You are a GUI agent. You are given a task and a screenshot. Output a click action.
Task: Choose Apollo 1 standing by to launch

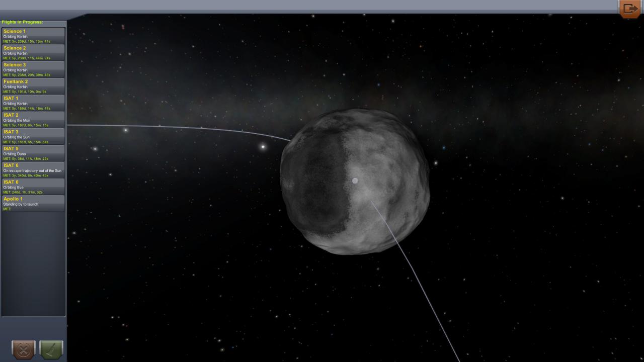pyautogui.click(x=34, y=203)
